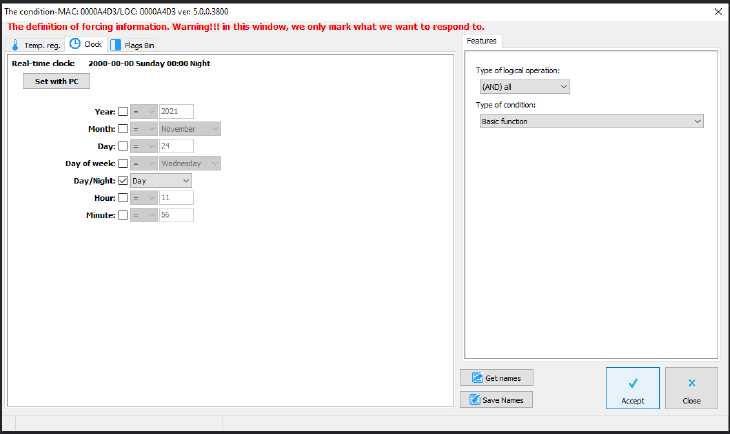Click the Hour value field showing 11

pyautogui.click(x=176, y=198)
